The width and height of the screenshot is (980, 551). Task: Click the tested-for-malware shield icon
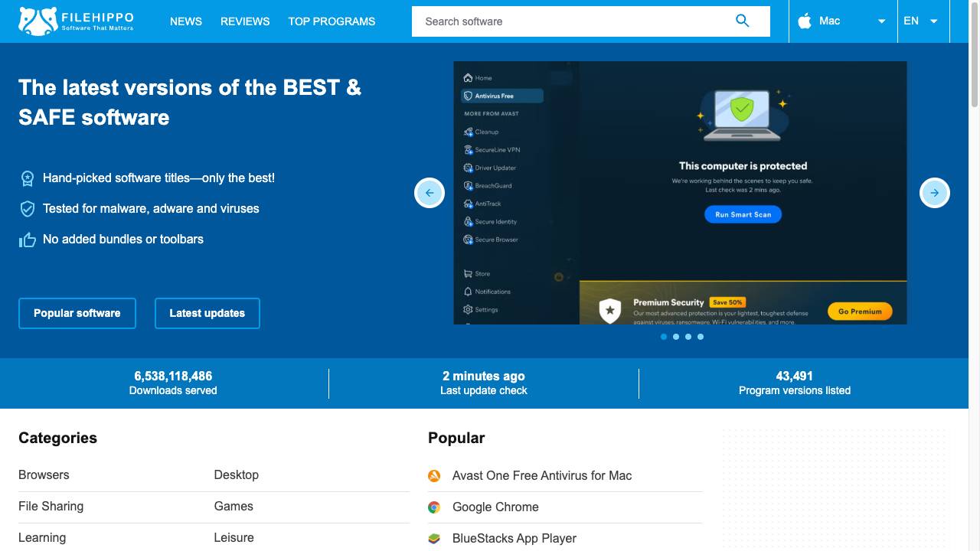(x=28, y=209)
